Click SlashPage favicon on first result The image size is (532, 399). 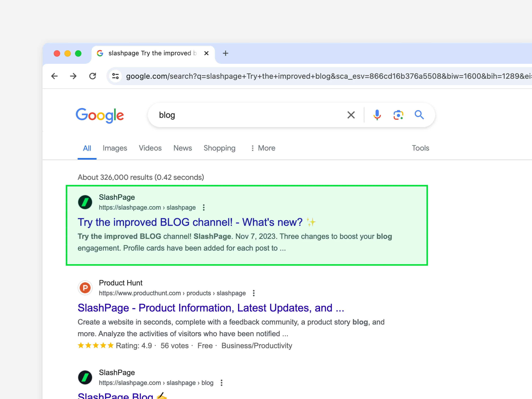click(85, 202)
